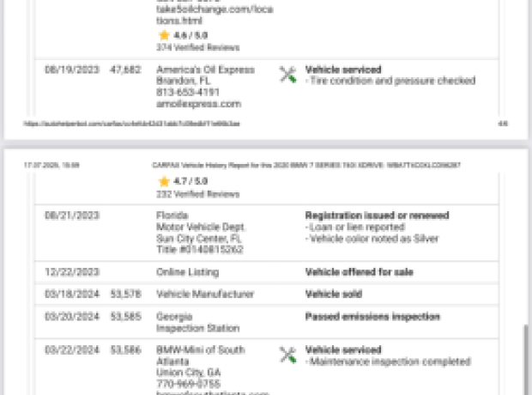Click the service wrench icon for BMW-Mini of South Atlanta
The height and width of the screenshot is (395, 532).
(x=287, y=355)
